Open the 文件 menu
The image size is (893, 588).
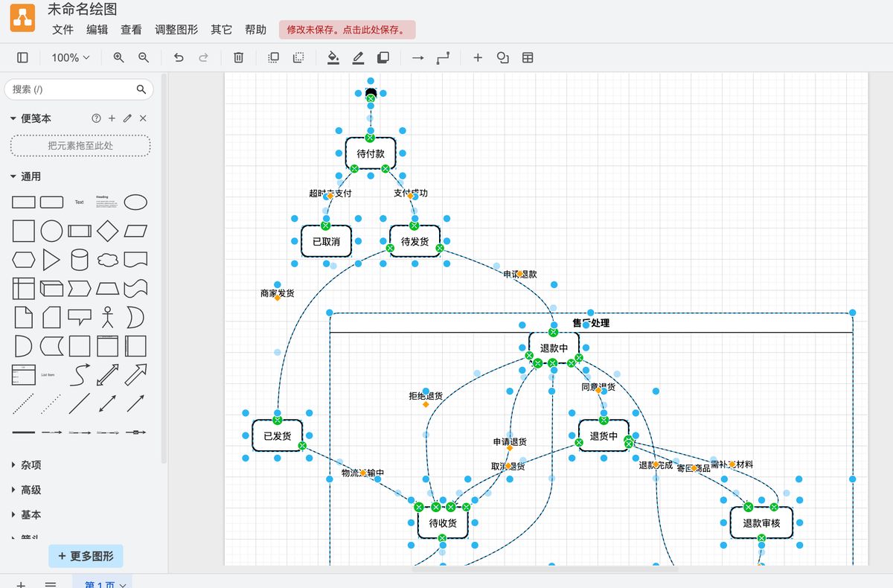tap(63, 30)
